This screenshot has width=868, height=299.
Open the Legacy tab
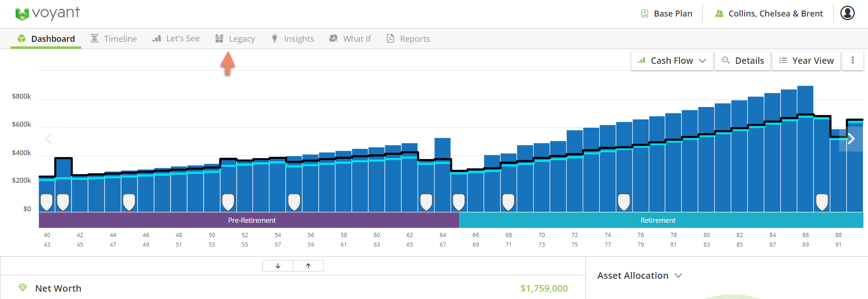[235, 39]
